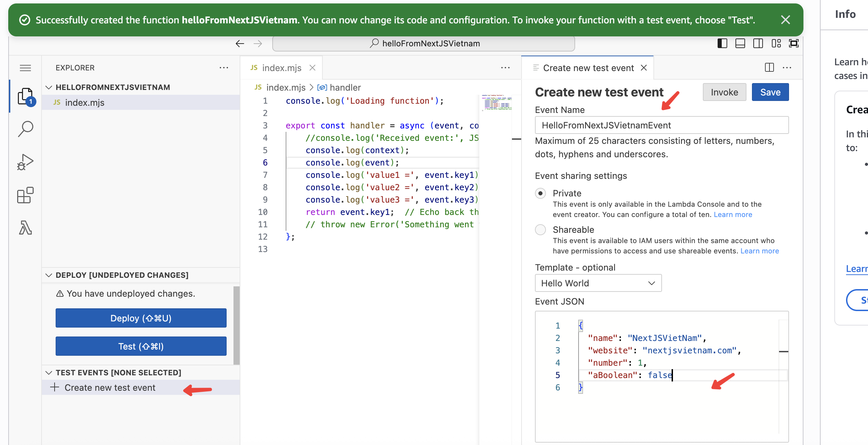Open the Search magnifier in activity bar

(25, 129)
